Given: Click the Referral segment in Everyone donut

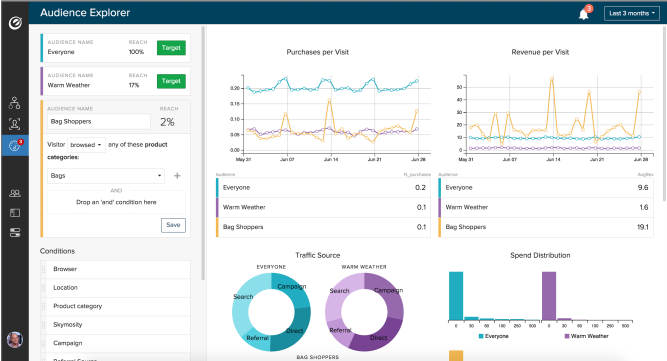Looking at the screenshot, I should pos(257,338).
